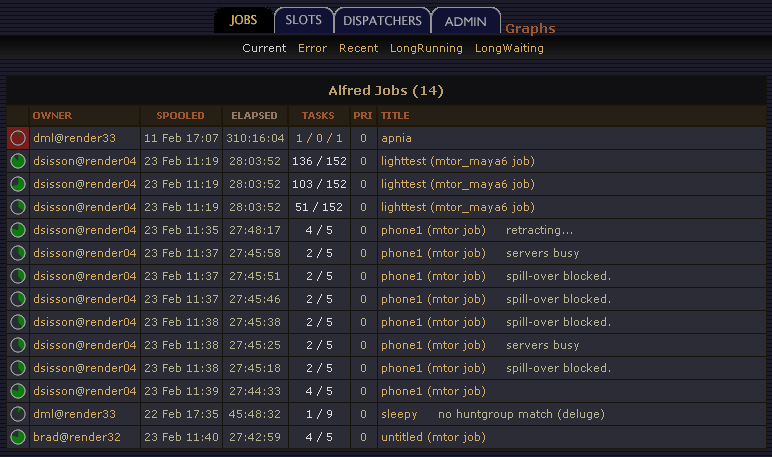Show Recent jobs
The image size is (772, 457).
[x=358, y=48]
